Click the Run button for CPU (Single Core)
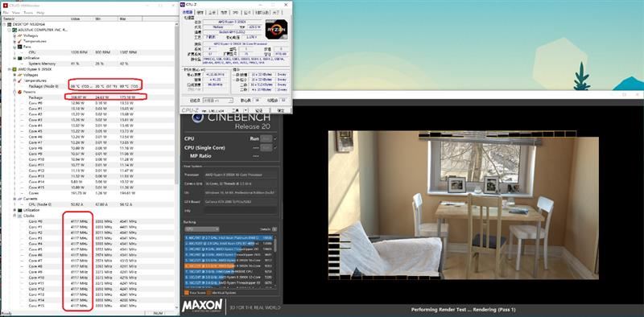The height and width of the screenshot is (317, 644). click(266, 147)
